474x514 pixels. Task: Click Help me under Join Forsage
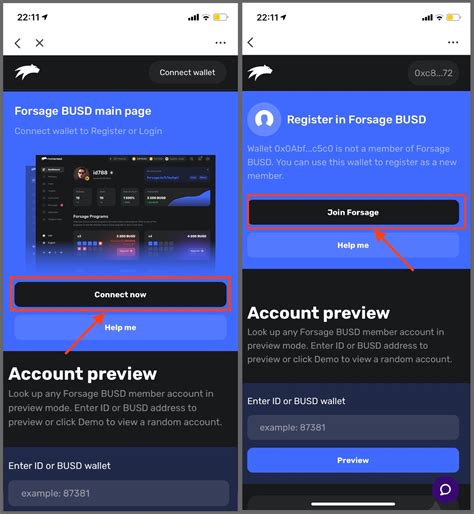coord(353,245)
